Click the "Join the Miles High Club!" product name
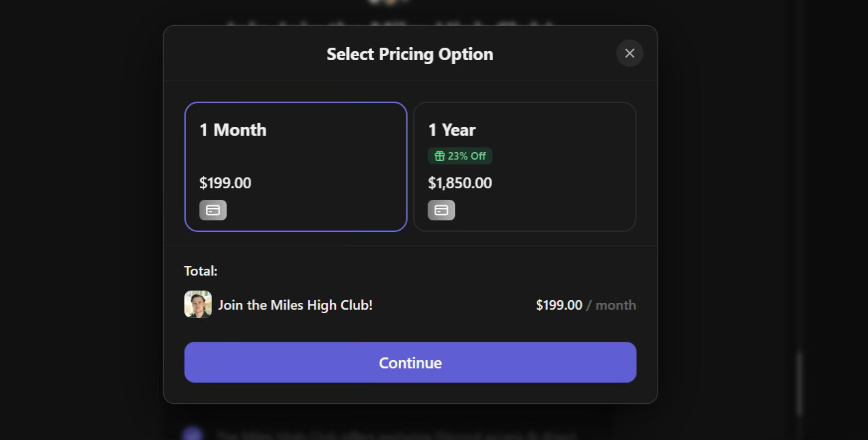This screenshot has height=440, width=868. (296, 305)
